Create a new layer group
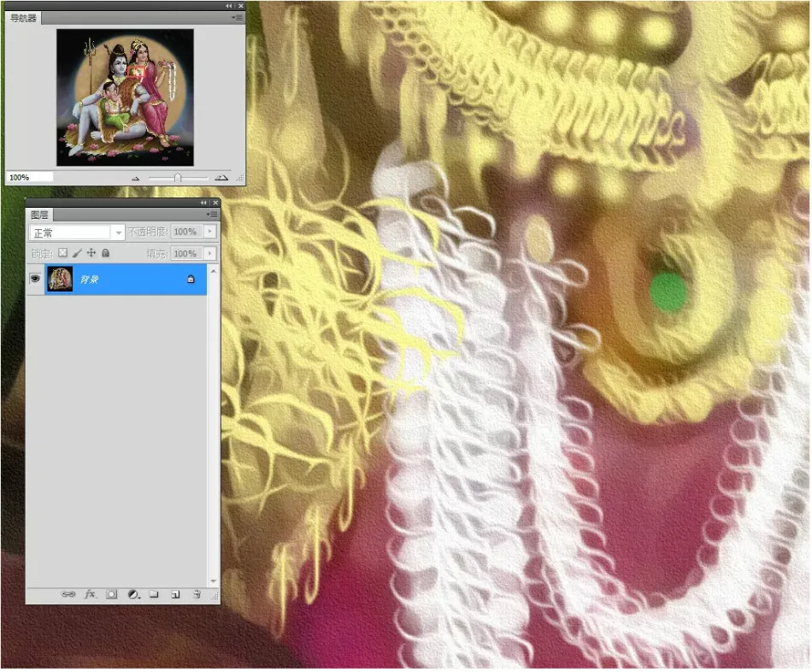The height and width of the screenshot is (672, 812). (154, 594)
